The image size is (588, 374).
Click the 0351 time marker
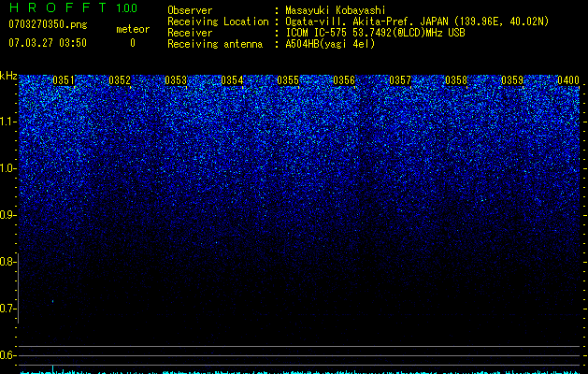pyautogui.click(x=64, y=80)
